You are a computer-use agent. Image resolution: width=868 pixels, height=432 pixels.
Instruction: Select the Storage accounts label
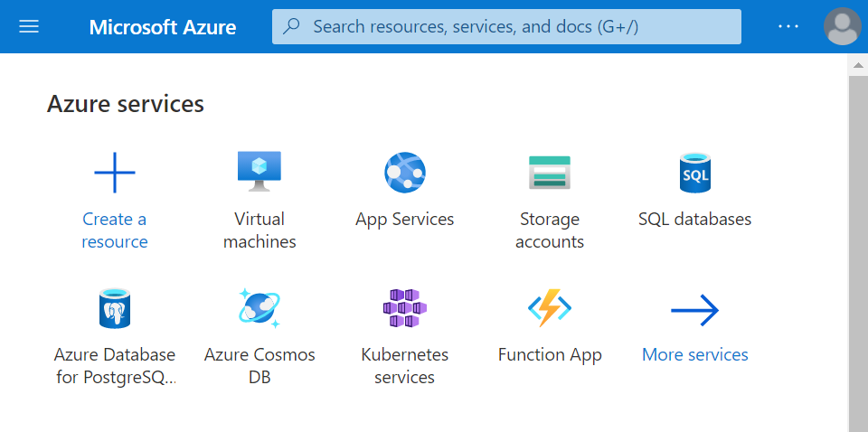[x=550, y=230]
